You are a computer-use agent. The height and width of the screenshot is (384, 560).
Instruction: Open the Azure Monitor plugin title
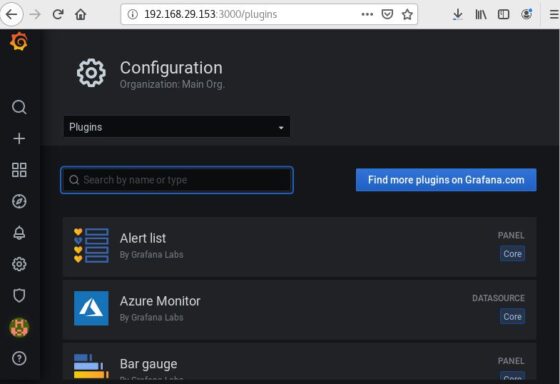[160, 301]
